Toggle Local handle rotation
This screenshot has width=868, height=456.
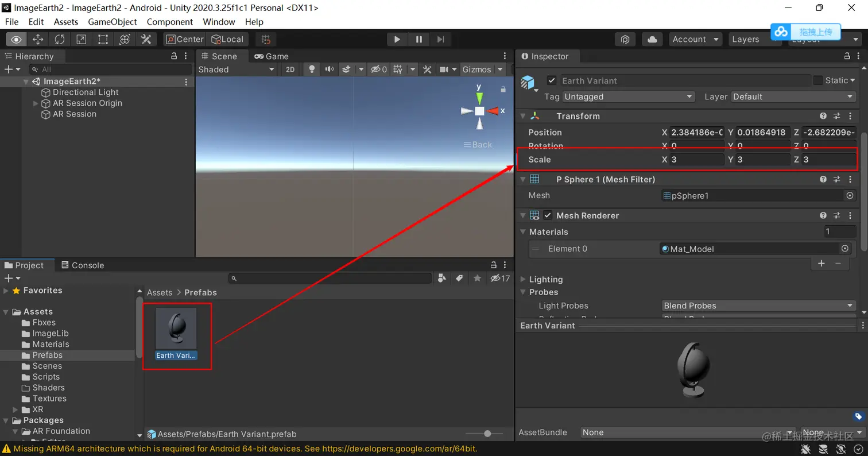pos(228,39)
